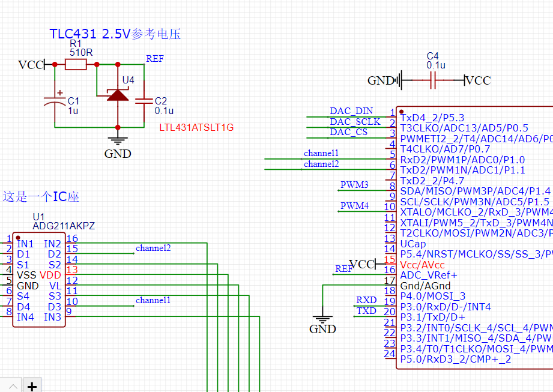Select the REF net label near C2
The height and width of the screenshot is (392, 553).
pos(155,58)
